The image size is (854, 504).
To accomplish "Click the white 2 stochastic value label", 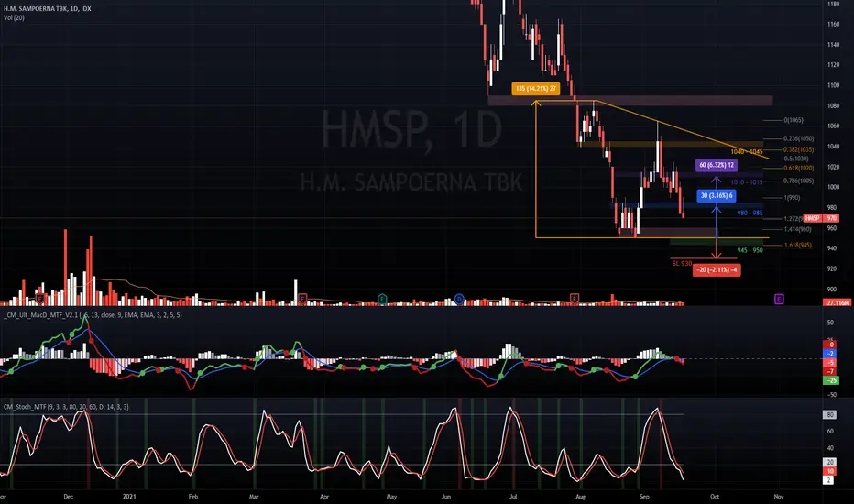I will (829, 480).
